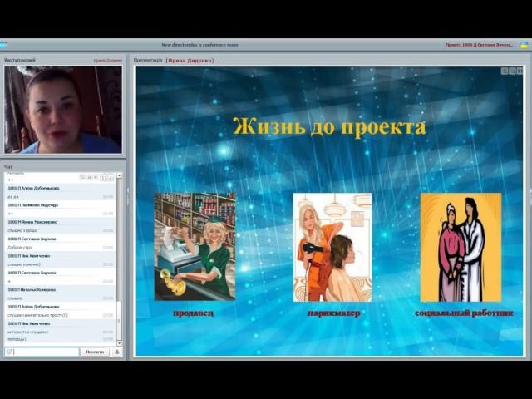Click the leftmost chat toolbar icon

tap(82, 177)
